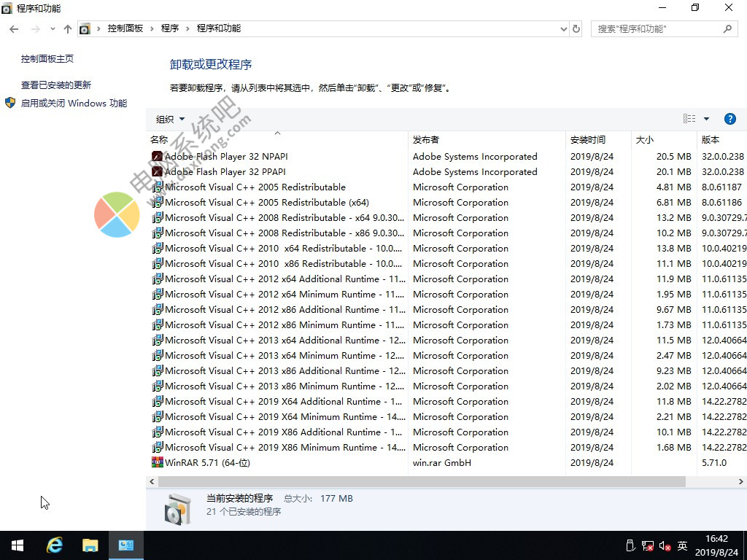747x560 pixels.
Task: Click the back navigation arrow
Action: [14, 29]
